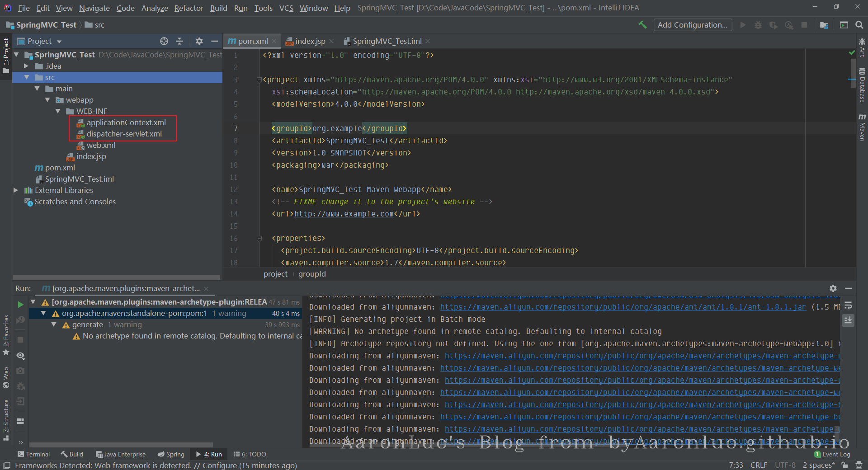Toggle the Web tool window stripe
Image resolution: width=868 pixels, height=470 pixels.
click(6, 377)
